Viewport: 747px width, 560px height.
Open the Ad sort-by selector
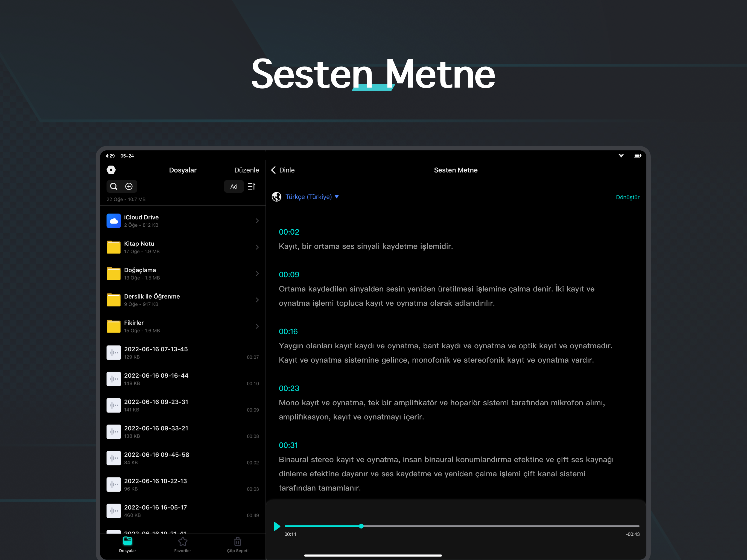(234, 186)
